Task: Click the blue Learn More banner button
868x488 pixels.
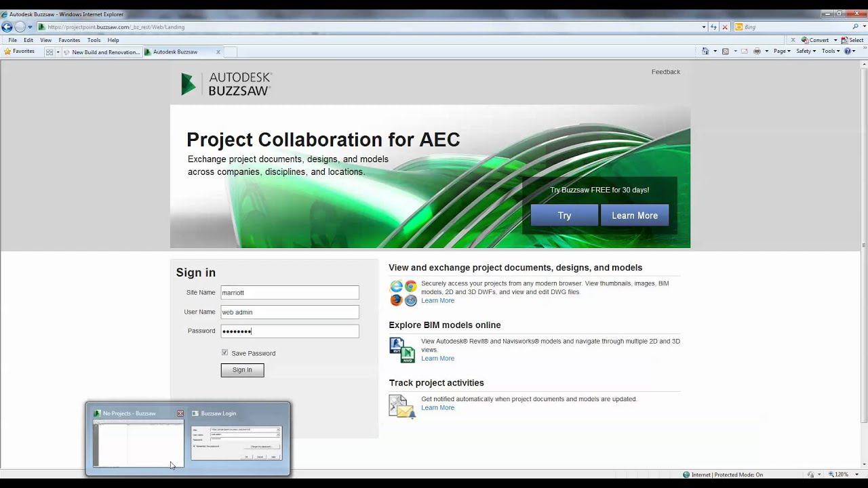Action: pyautogui.click(x=635, y=216)
